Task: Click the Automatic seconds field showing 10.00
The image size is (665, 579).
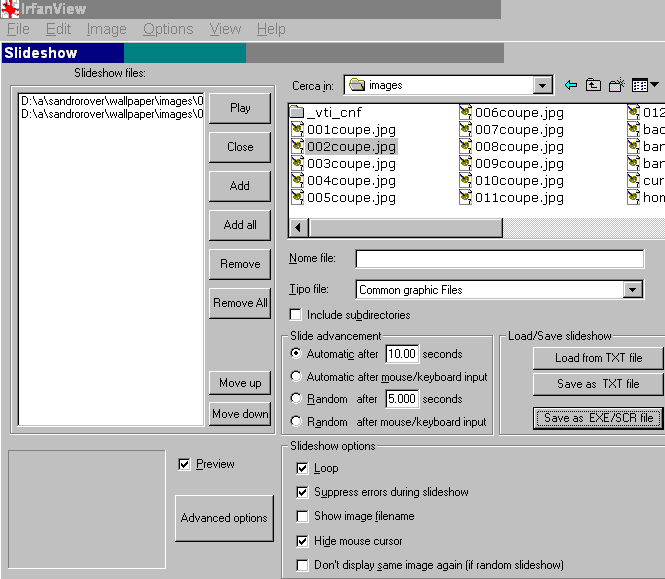Action: [x=402, y=354]
